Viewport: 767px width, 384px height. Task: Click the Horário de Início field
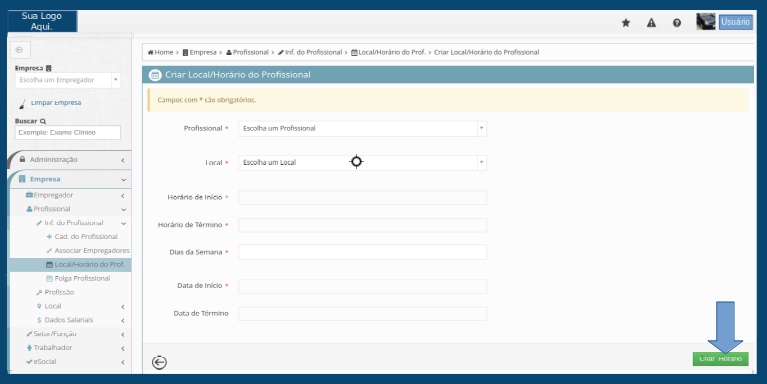tap(362, 198)
